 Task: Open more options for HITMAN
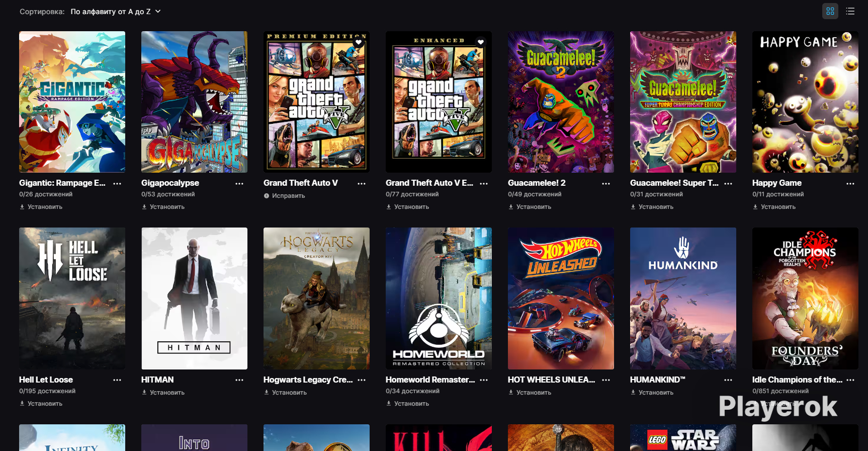coord(239,380)
